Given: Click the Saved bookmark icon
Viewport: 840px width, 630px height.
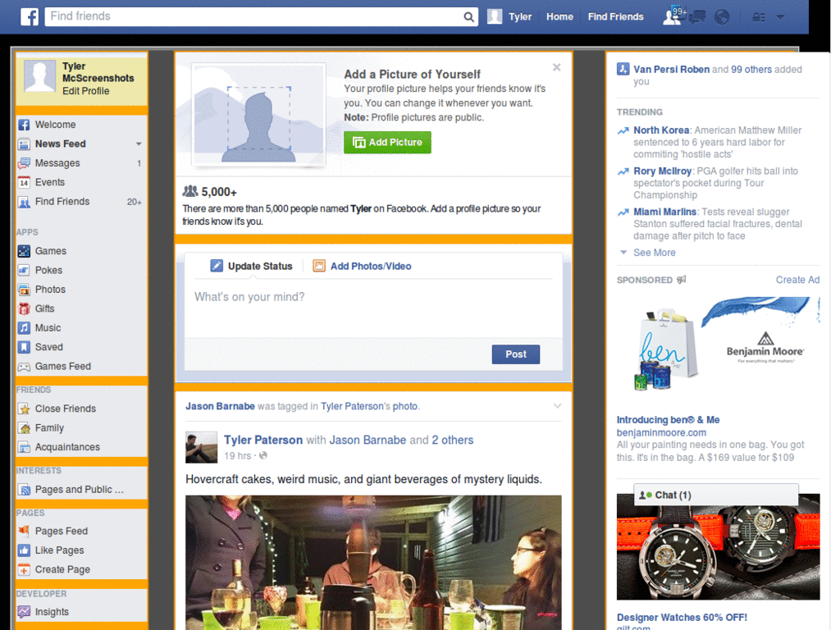Looking at the screenshot, I should tap(24, 347).
